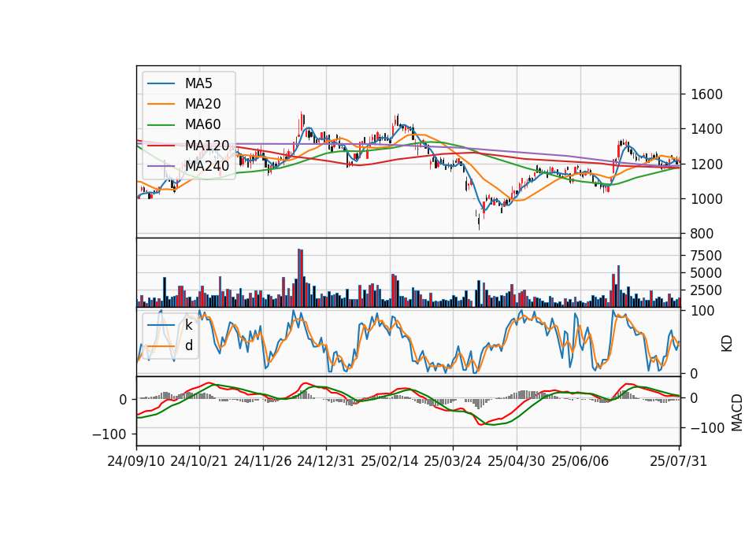The width and height of the screenshot is (756, 543).
Task: Click the 24/09/10 date label
Action: 136,461
